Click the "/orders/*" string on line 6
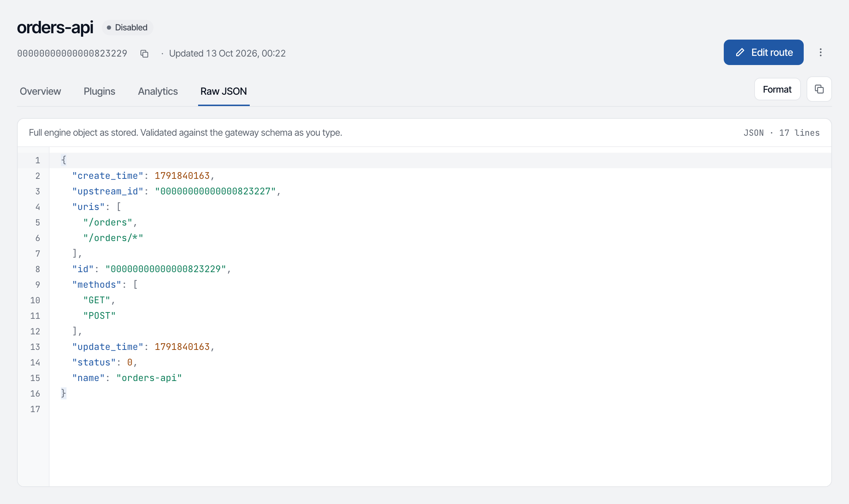 pos(113,238)
